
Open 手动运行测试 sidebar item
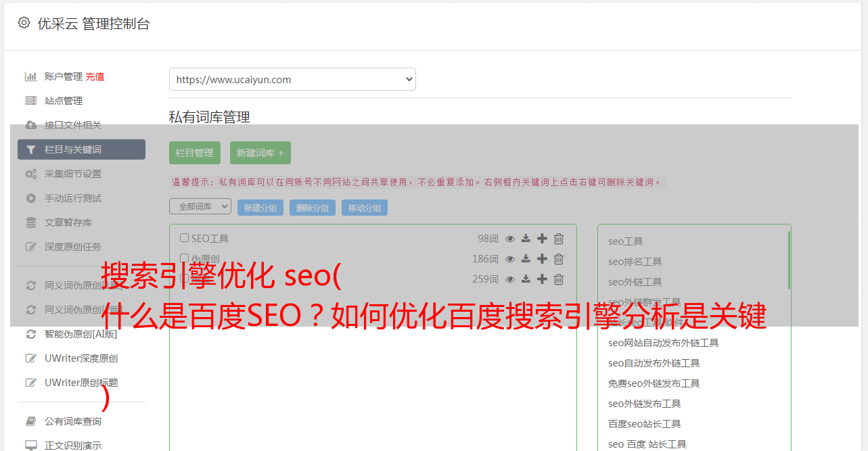[x=73, y=198]
